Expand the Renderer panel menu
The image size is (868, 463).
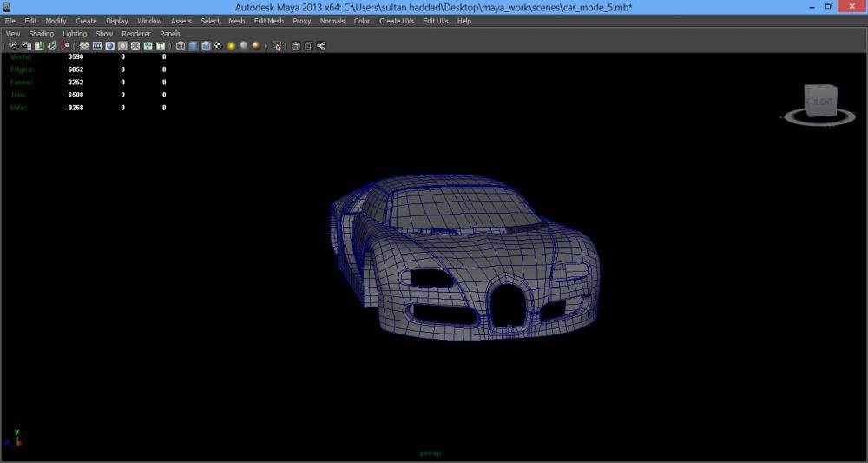(136, 34)
